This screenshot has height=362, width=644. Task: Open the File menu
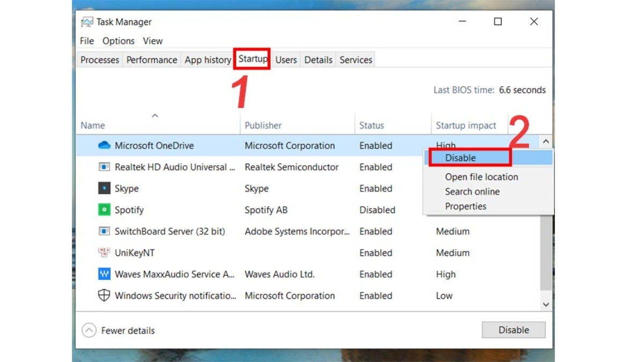point(86,41)
